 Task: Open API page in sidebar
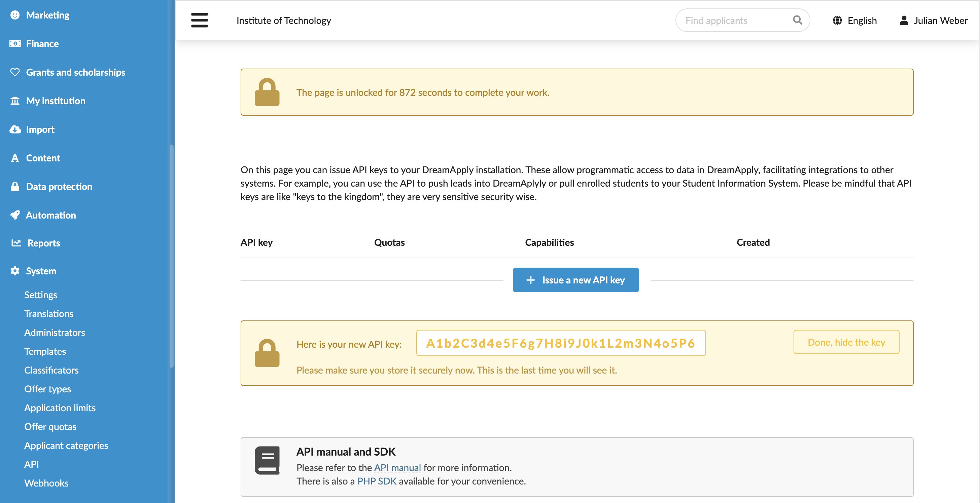tap(32, 464)
